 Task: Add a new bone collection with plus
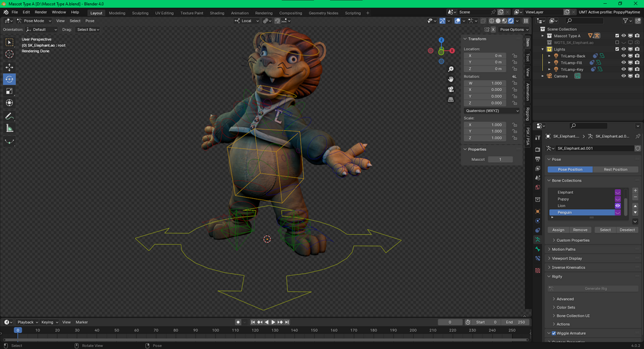[636, 191]
